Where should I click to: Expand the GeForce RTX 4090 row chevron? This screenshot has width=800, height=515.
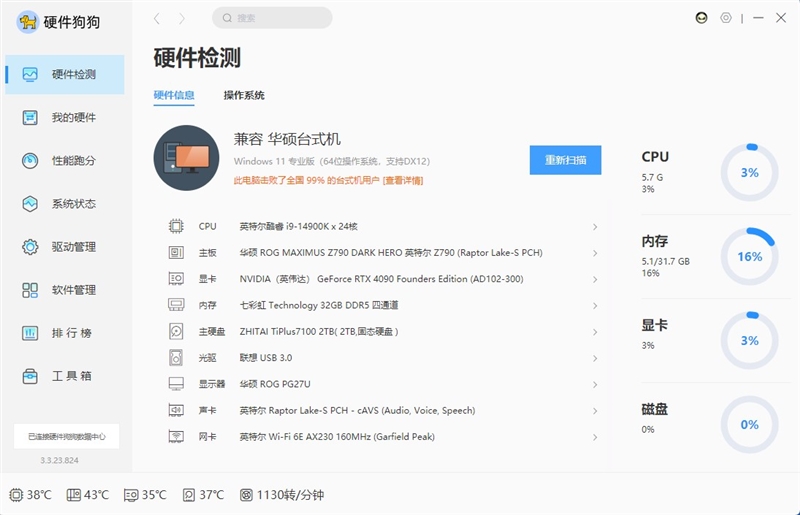tap(595, 279)
